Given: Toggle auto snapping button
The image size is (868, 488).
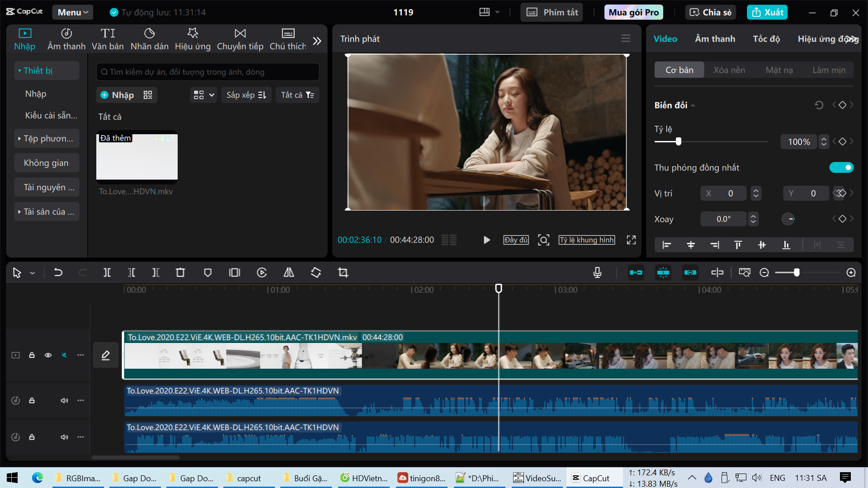Looking at the screenshot, I should point(663,272).
